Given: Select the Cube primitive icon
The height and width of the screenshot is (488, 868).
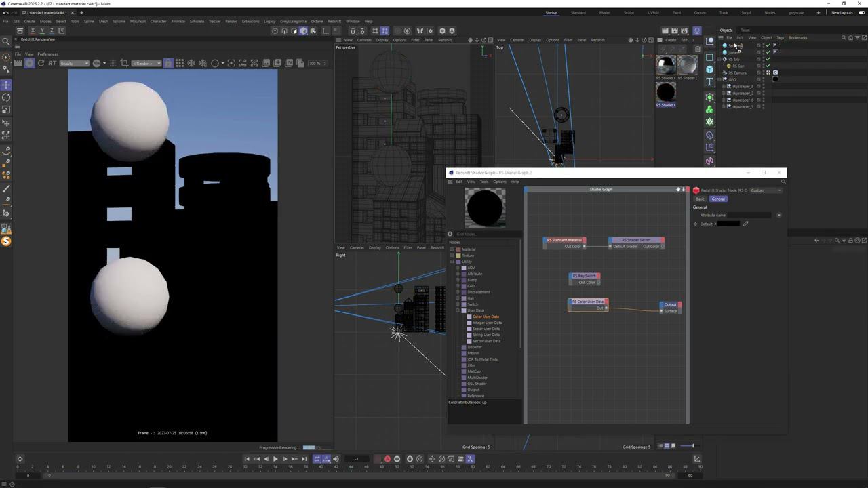Looking at the screenshot, I should (x=709, y=69).
